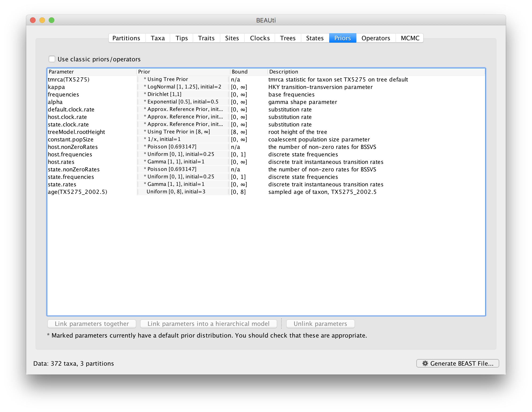Click 'HKY transition-transversion parameter' description
The height and width of the screenshot is (412, 532).
(x=320, y=87)
